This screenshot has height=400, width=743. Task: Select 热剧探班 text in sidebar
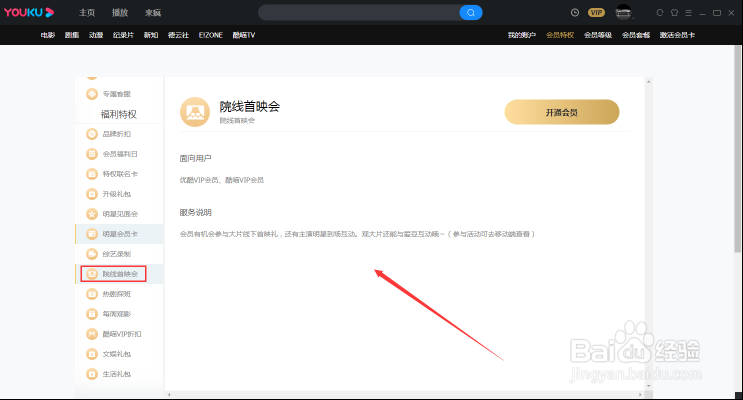tap(117, 294)
